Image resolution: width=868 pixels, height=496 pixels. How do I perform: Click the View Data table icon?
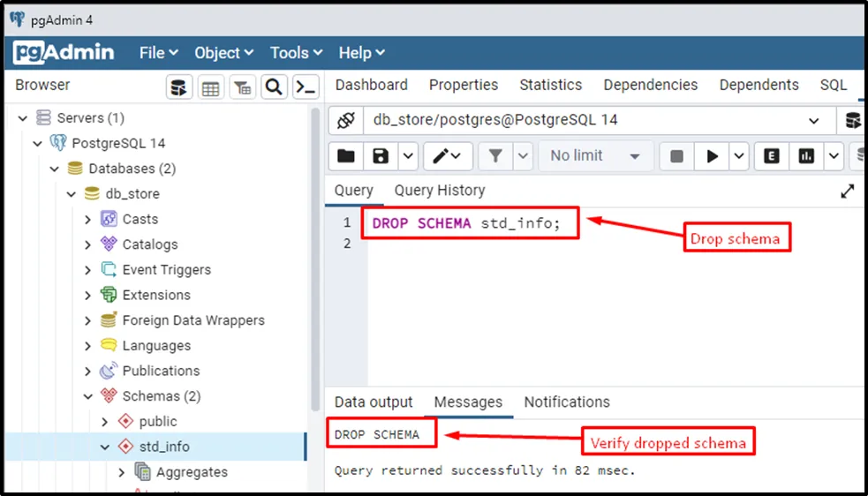coord(210,86)
